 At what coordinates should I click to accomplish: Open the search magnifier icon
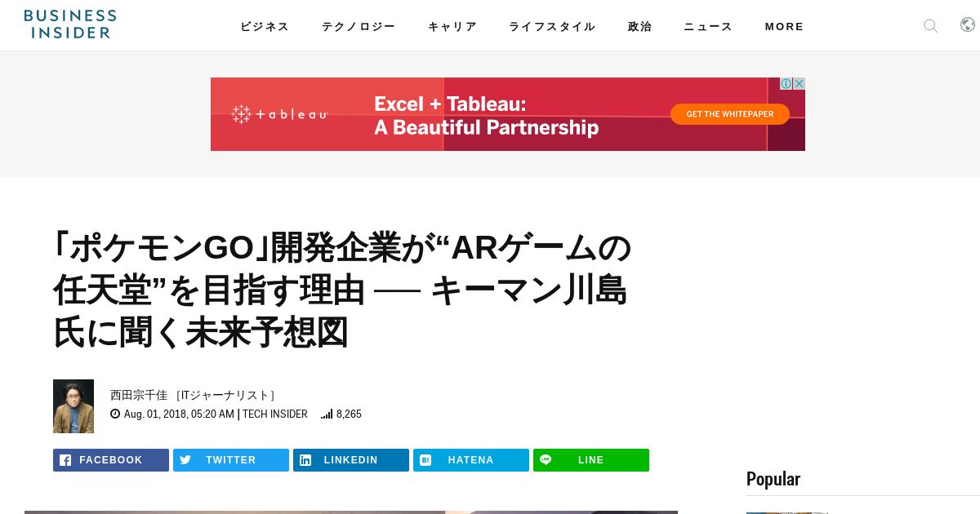[930, 26]
